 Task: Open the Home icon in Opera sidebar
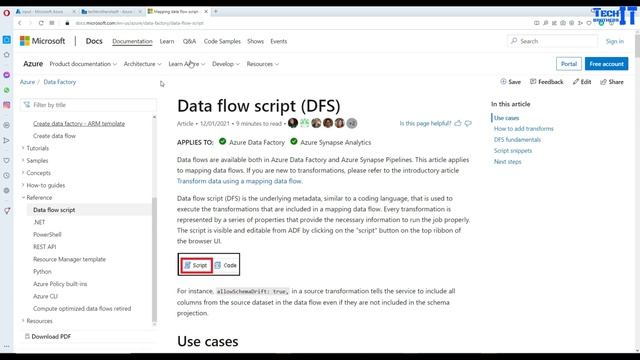click(7, 55)
